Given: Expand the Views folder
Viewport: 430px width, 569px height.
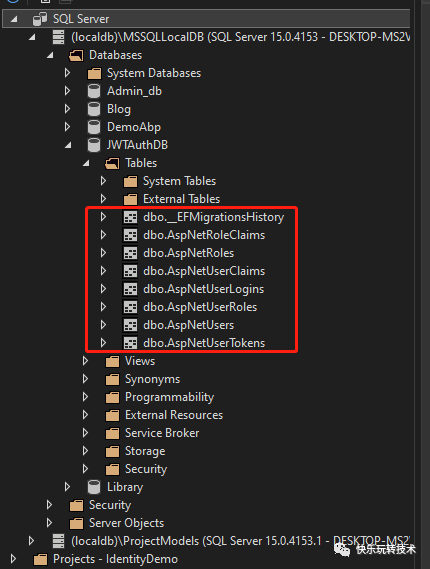Looking at the screenshot, I should click(85, 361).
